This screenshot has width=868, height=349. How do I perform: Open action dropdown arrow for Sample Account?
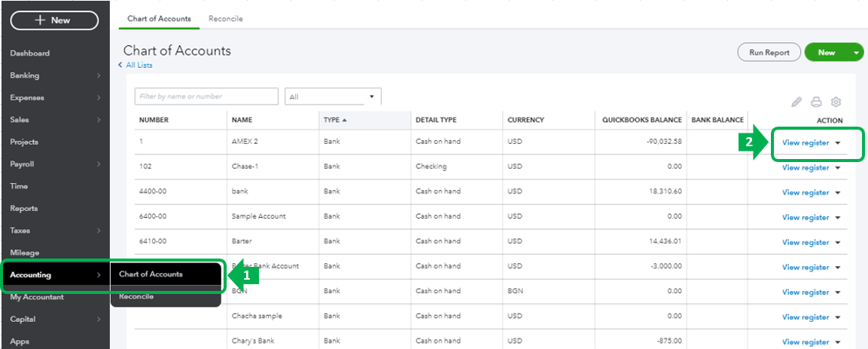click(x=838, y=218)
